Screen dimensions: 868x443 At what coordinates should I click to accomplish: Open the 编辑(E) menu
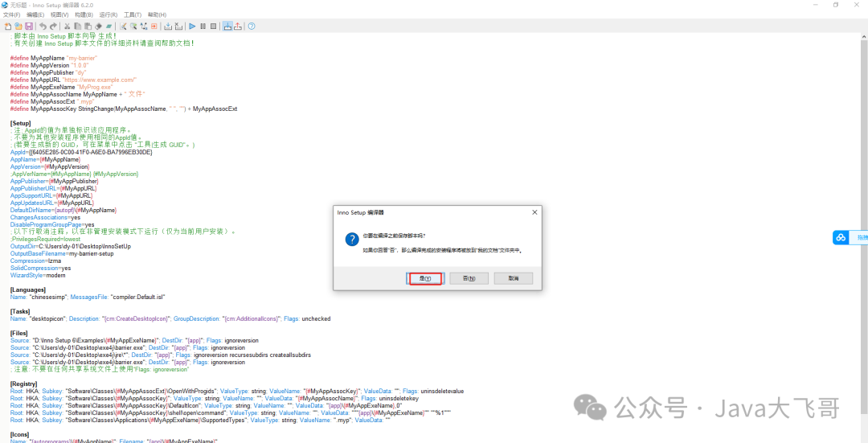[35, 15]
